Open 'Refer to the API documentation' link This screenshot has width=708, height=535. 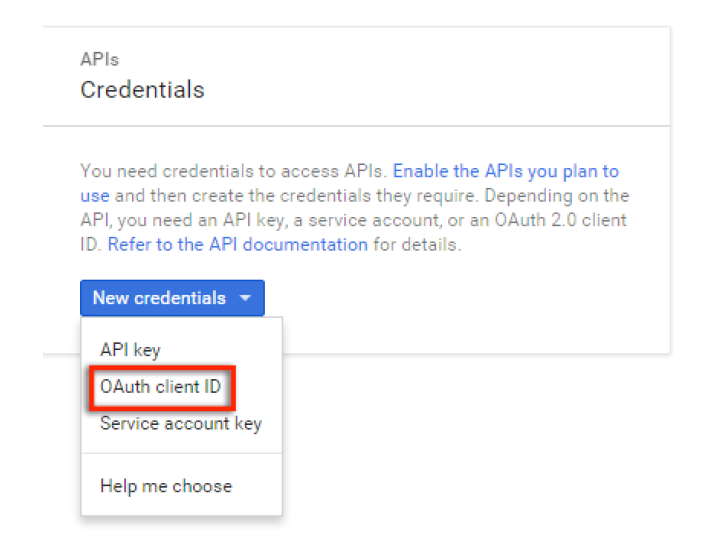click(x=238, y=245)
